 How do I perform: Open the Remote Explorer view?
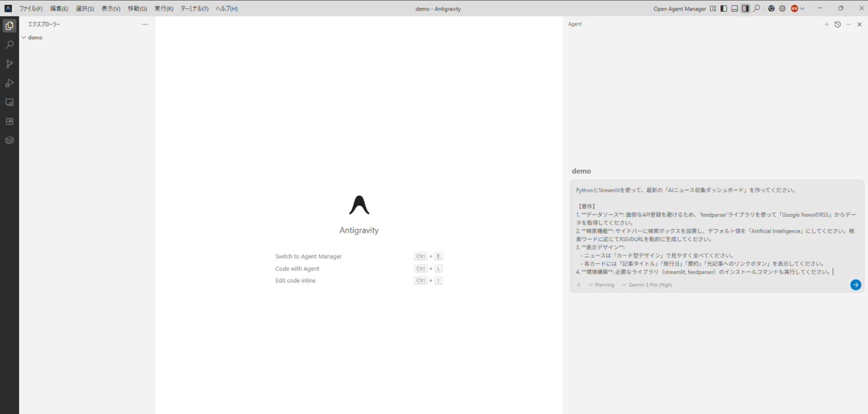coord(9,102)
